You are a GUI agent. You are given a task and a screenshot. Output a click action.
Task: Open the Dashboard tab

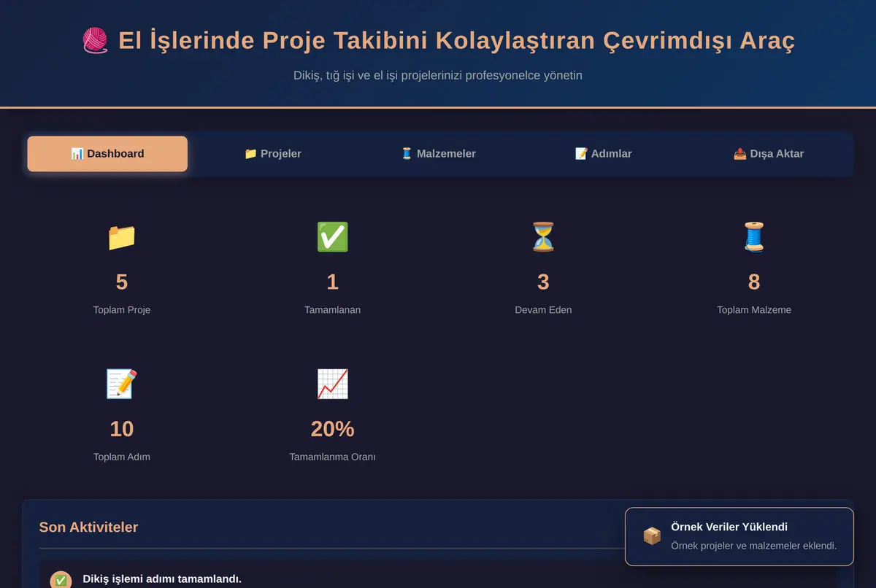point(107,154)
